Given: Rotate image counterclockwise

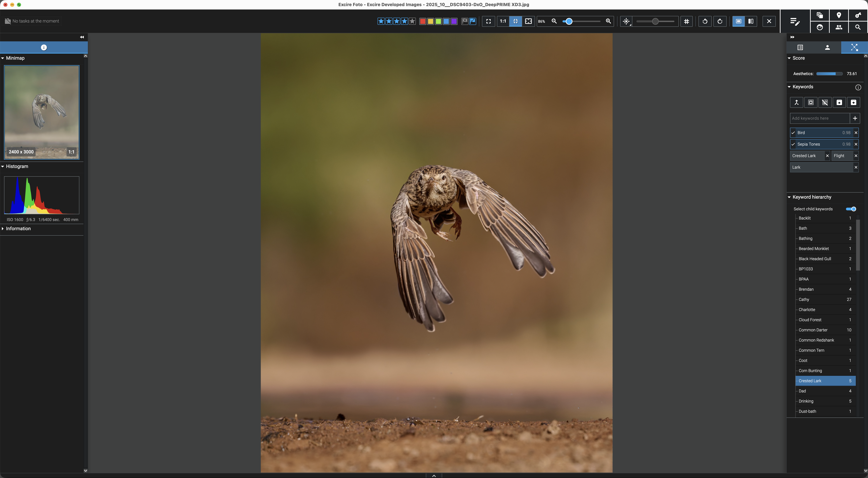Looking at the screenshot, I should click(x=705, y=21).
